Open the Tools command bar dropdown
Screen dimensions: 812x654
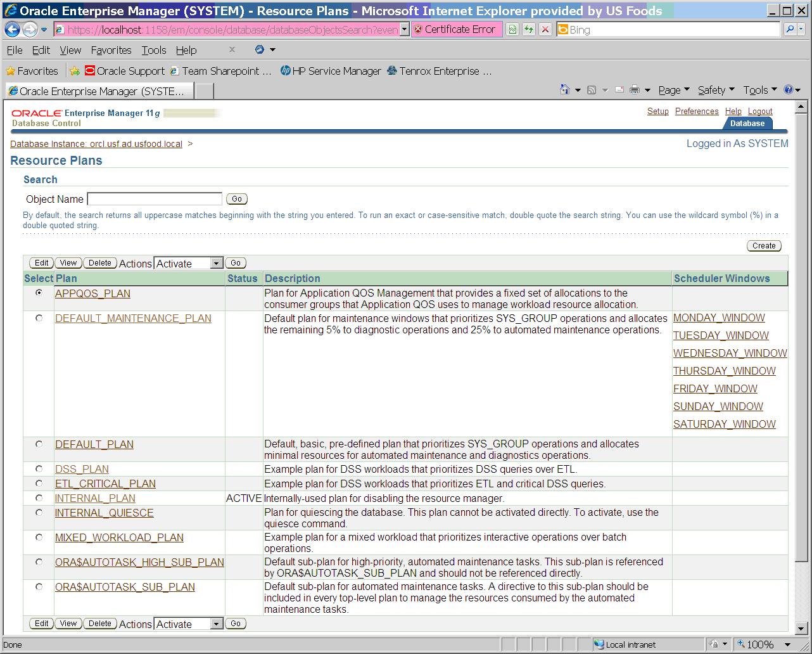(760, 90)
